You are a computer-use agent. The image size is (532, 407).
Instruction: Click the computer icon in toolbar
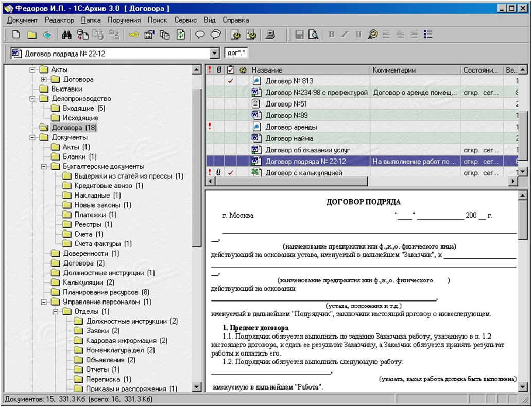click(x=270, y=34)
